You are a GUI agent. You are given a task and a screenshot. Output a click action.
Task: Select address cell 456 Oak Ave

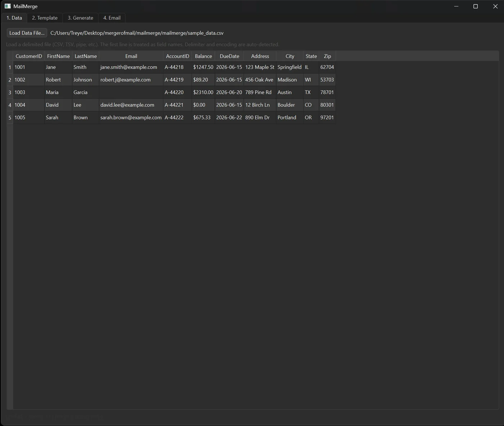pyautogui.click(x=260, y=80)
